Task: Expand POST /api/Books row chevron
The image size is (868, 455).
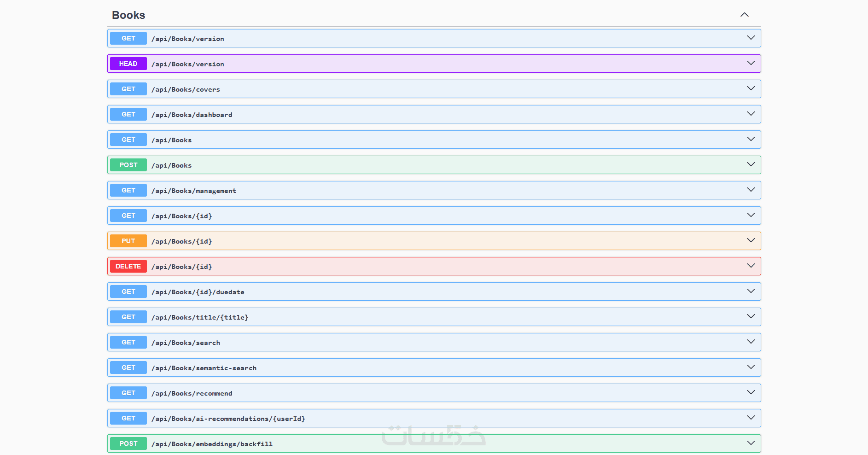Action: (751, 164)
